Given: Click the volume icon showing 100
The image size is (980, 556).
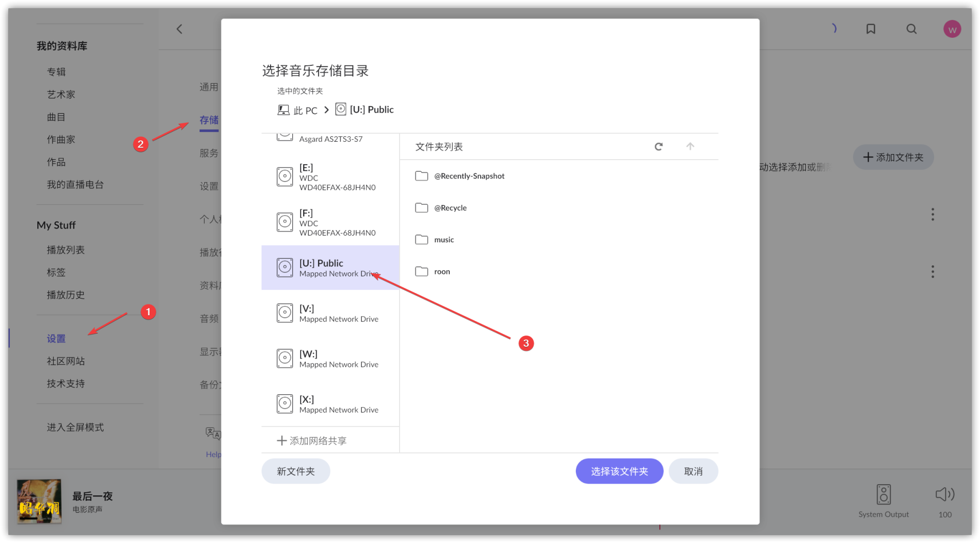Looking at the screenshot, I should 945,494.
